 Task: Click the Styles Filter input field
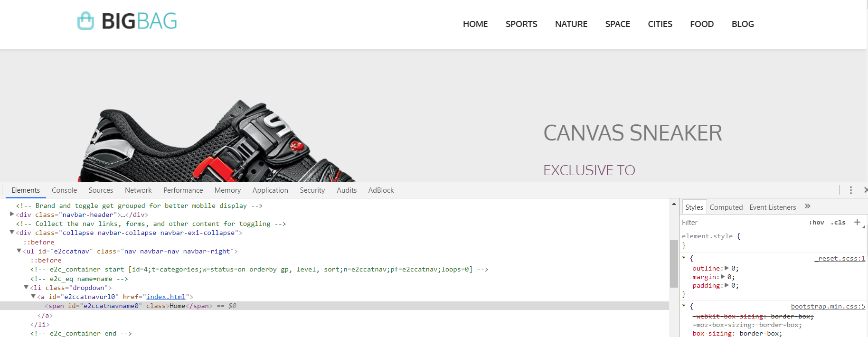(x=741, y=223)
